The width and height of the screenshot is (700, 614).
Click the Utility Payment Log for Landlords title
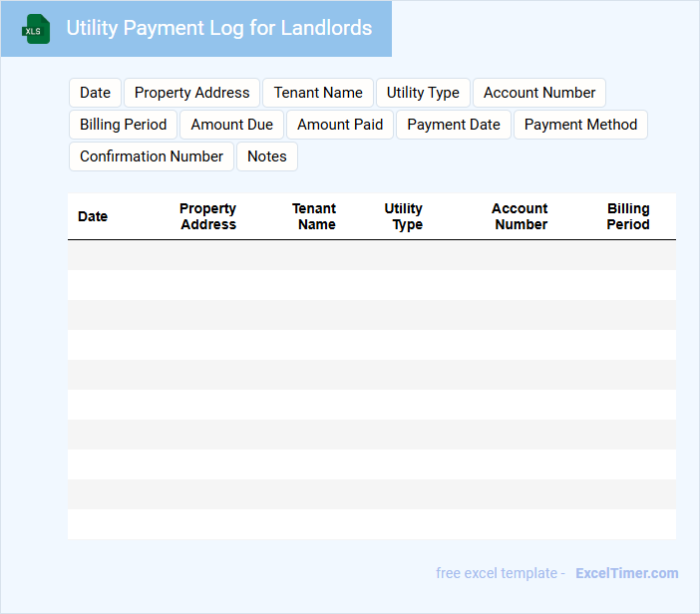coord(218,28)
